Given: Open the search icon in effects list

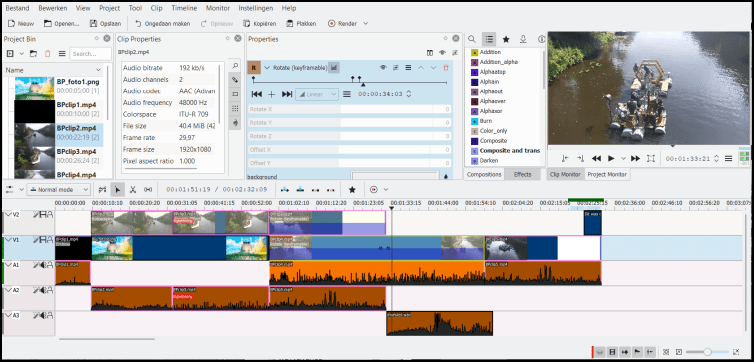Looking at the screenshot, I should pos(472,39).
